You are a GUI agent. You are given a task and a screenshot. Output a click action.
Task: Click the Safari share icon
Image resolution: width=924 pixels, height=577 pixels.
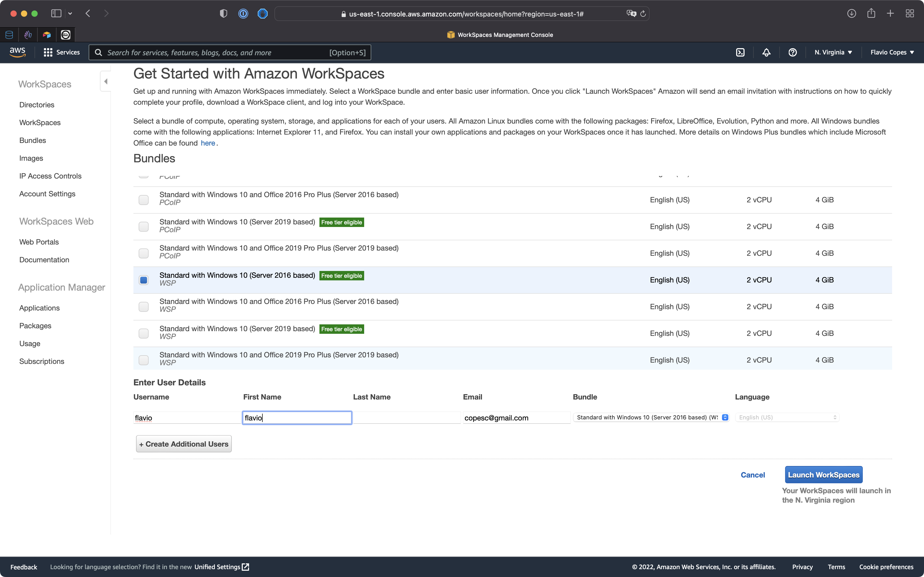tap(871, 14)
